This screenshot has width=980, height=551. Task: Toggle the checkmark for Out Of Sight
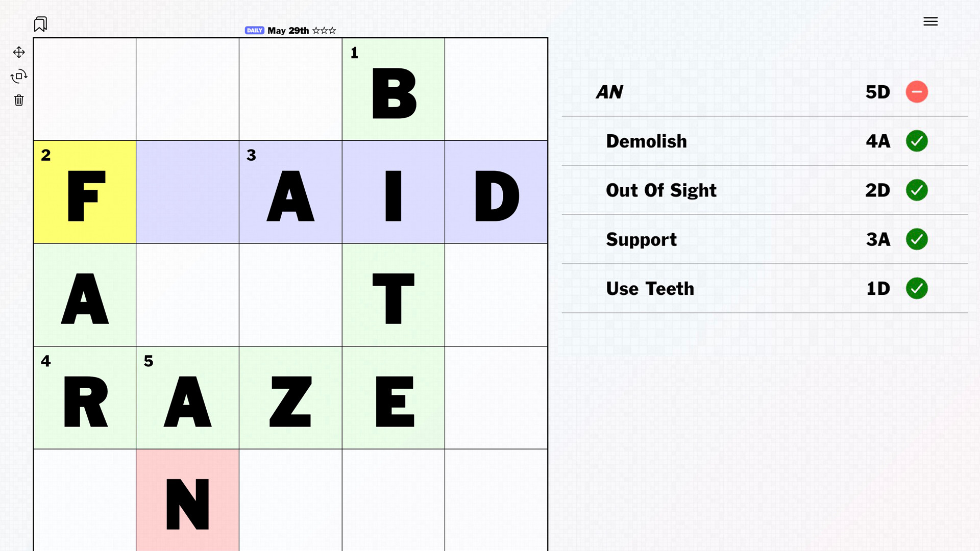[916, 190]
